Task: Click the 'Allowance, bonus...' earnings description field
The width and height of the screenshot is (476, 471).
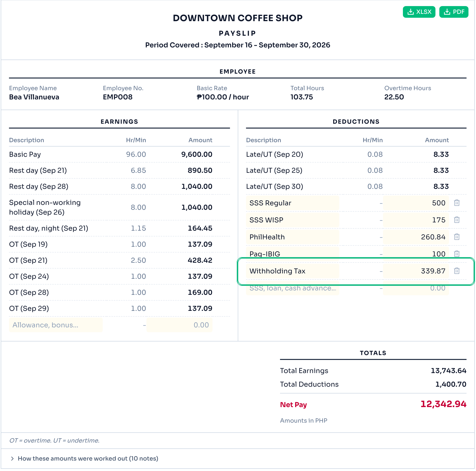Action: [56, 325]
